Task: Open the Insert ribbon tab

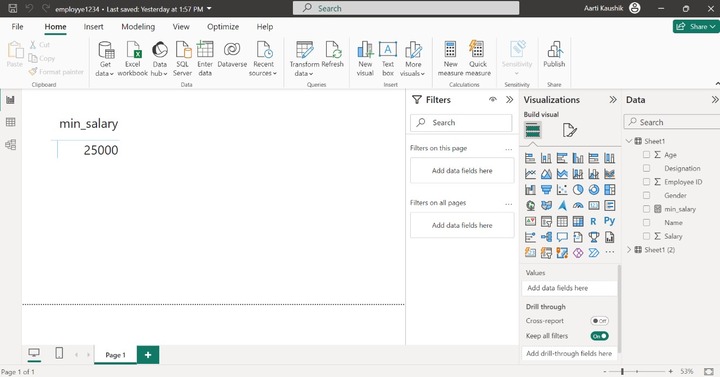Action: point(93,27)
